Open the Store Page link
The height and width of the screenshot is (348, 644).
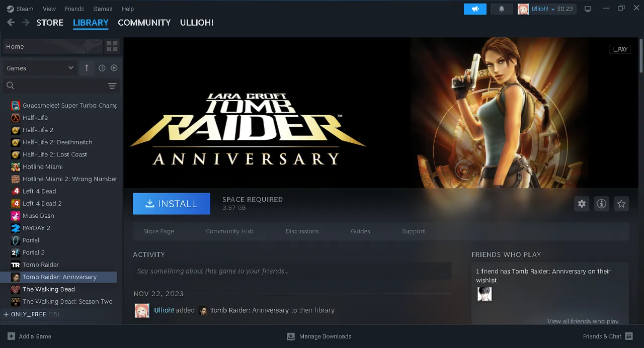(x=158, y=231)
